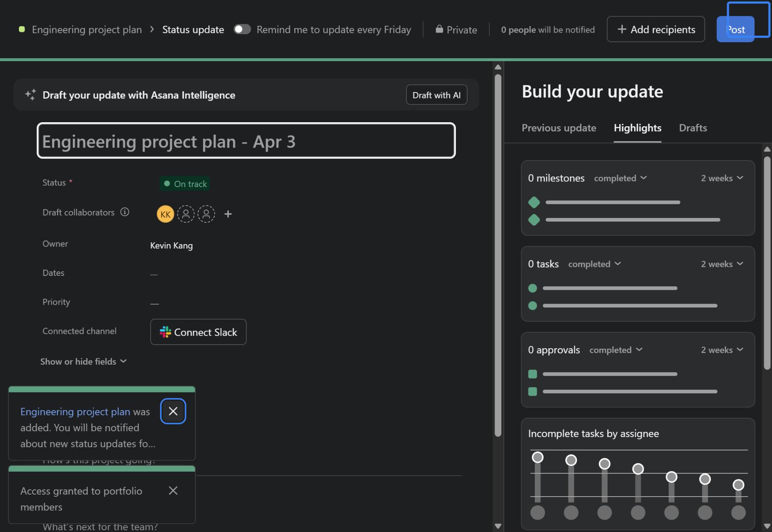Click the first assignee avatar below chart

point(538,512)
